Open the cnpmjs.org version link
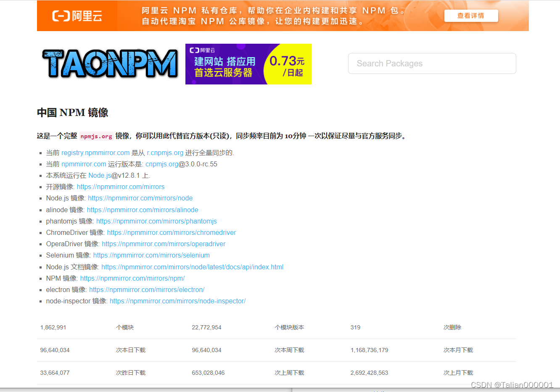Screen dimensions: 560x392 pos(162,164)
